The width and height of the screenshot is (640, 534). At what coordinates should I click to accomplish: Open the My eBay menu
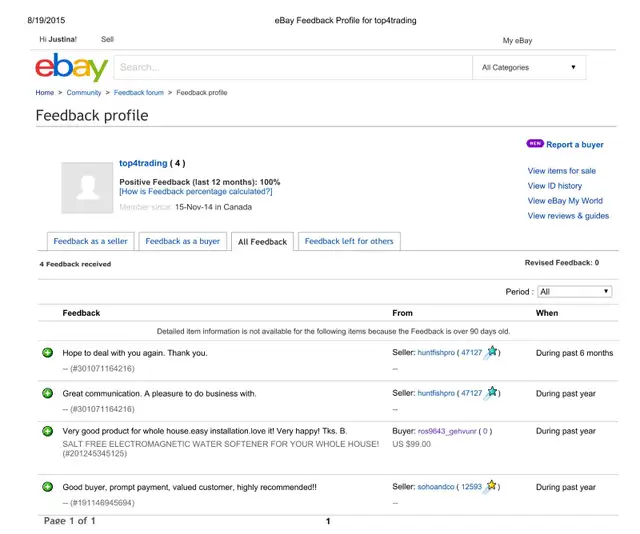coord(517,41)
